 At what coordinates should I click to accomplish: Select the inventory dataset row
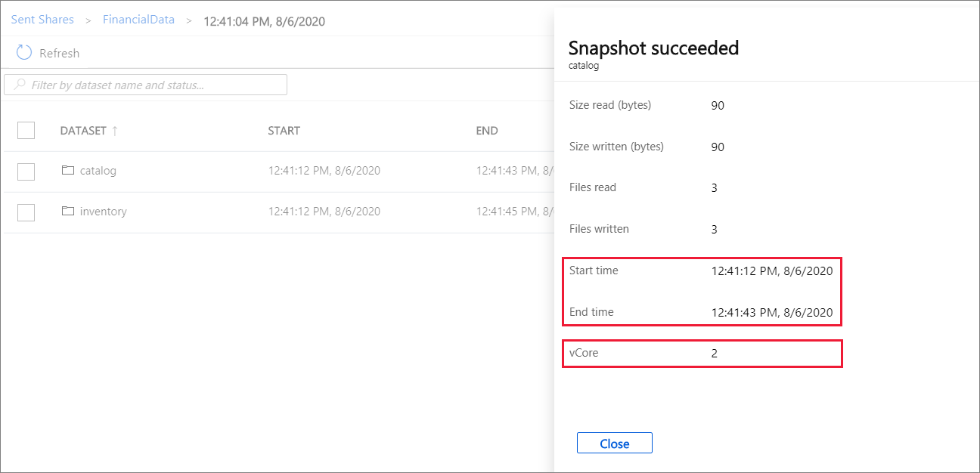click(x=104, y=211)
